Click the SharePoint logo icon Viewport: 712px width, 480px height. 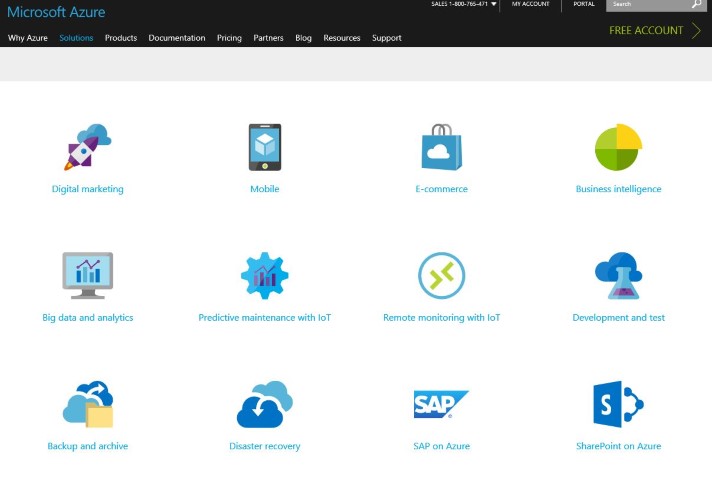(618, 404)
